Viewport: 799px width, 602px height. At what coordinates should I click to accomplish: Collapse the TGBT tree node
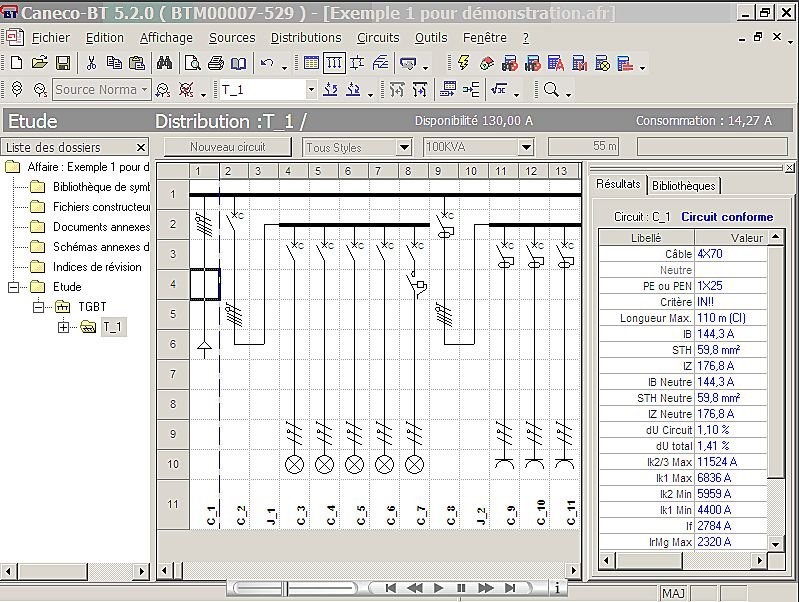(39, 307)
